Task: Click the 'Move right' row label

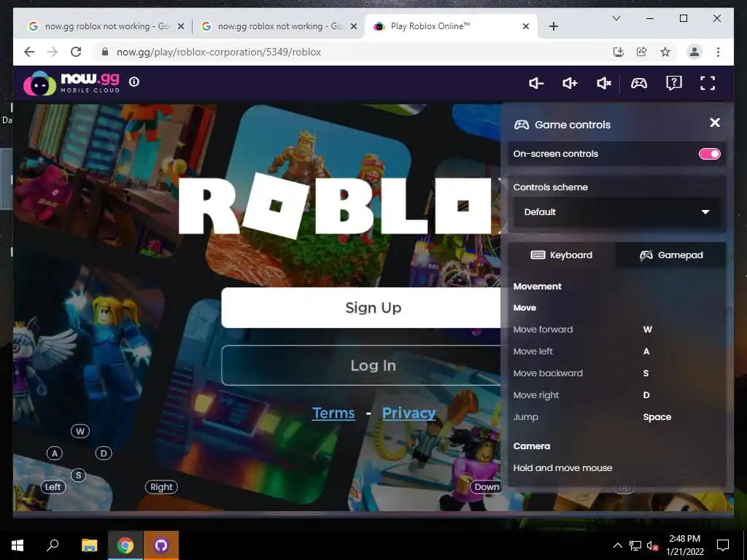Action: coord(536,395)
